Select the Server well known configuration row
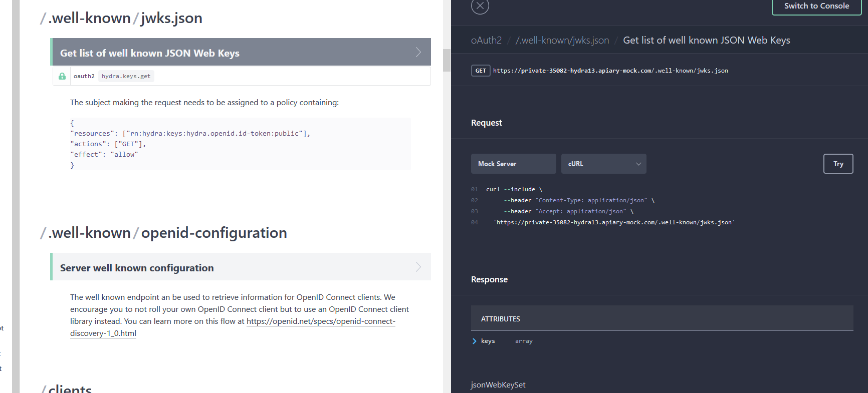 pos(241,267)
